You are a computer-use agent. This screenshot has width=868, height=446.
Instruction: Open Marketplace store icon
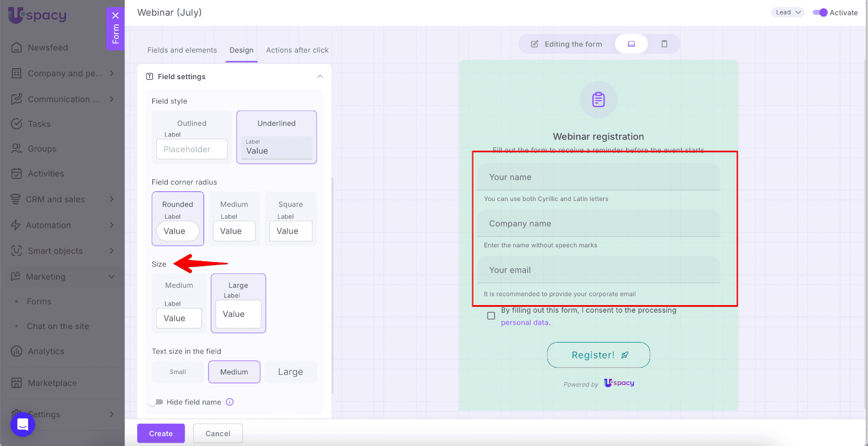click(17, 383)
